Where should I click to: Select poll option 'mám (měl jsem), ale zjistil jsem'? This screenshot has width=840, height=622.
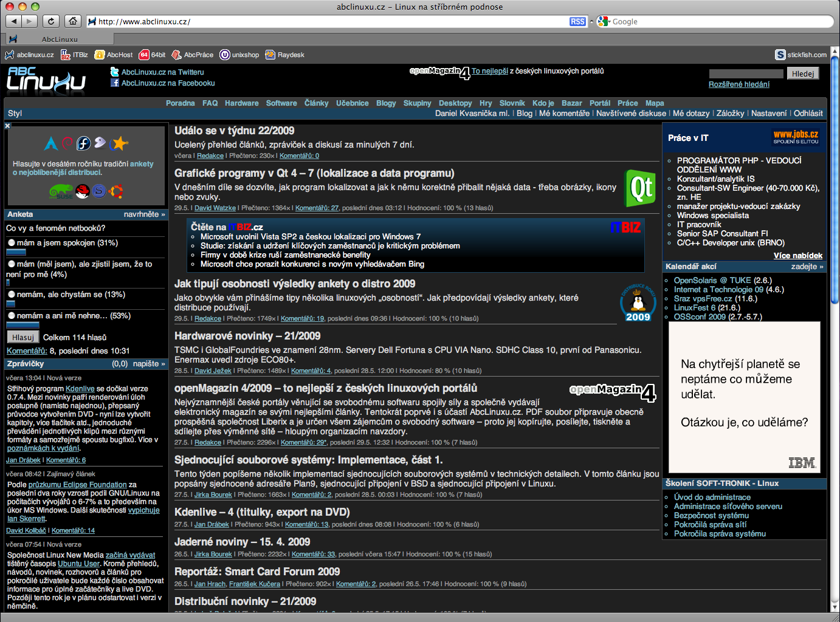(x=12, y=264)
